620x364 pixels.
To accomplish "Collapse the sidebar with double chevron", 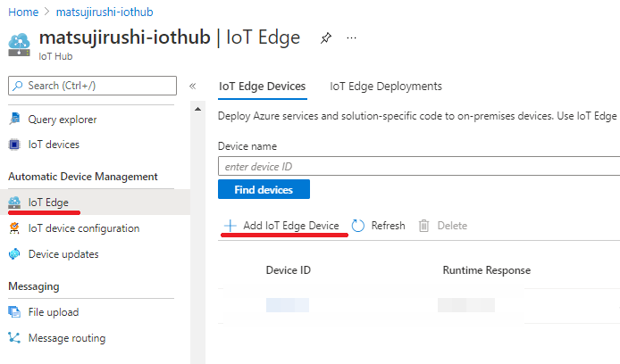I will point(193,86).
